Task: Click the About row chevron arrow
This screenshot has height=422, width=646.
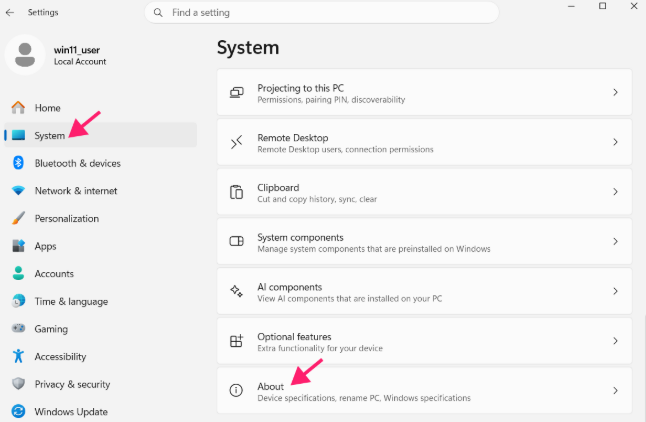Action: click(x=615, y=391)
